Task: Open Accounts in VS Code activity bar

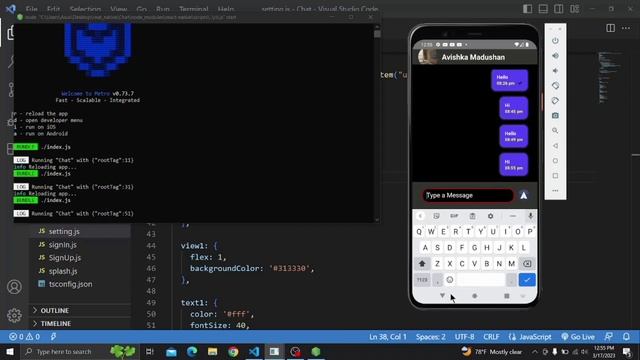Action: 14,287
